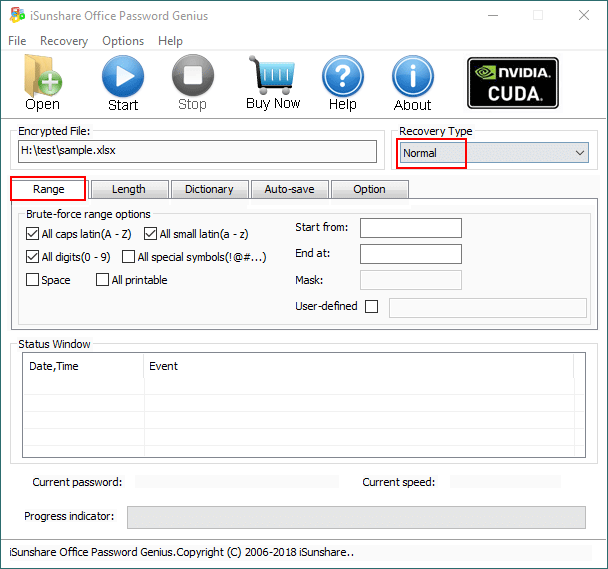Click the NVIDIA CUDA logo
Viewport: 608px width, 569px height.
513,83
